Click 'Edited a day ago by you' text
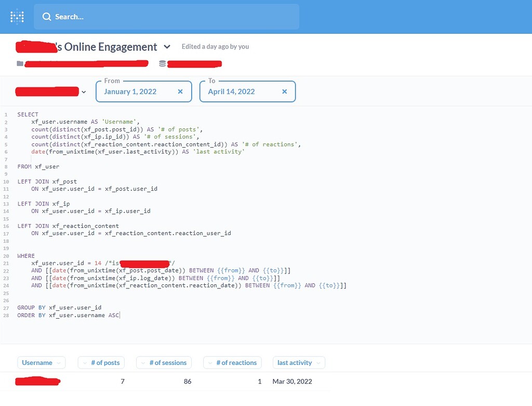This screenshot has height=406, width=532. [215, 46]
